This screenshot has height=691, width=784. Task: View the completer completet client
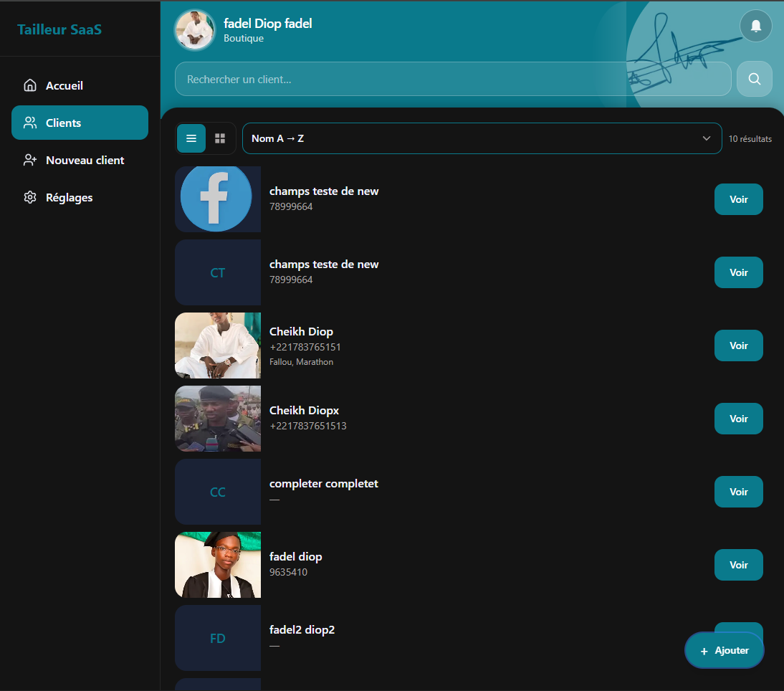738,492
